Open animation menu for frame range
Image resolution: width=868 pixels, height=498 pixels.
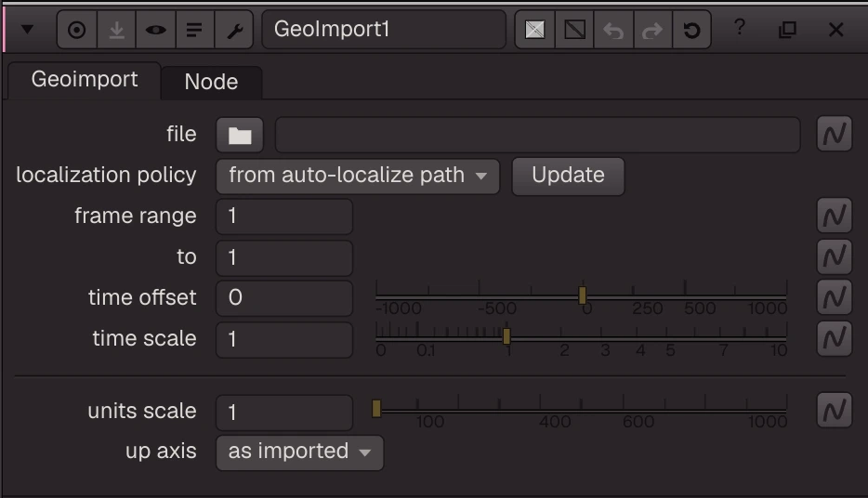(x=835, y=216)
